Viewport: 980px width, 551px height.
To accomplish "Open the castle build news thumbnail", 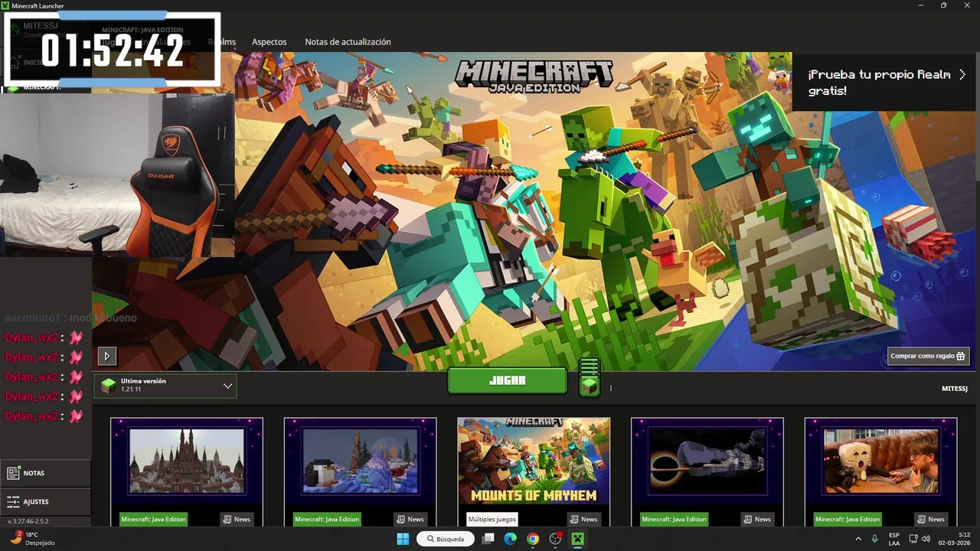I will [187, 461].
